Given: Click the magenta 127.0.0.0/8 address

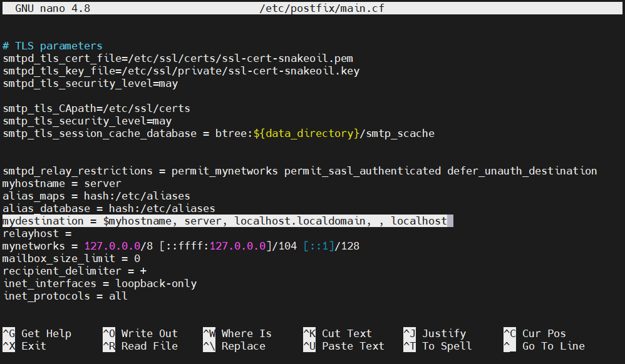Looking at the screenshot, I should click(x=118, y=246).
